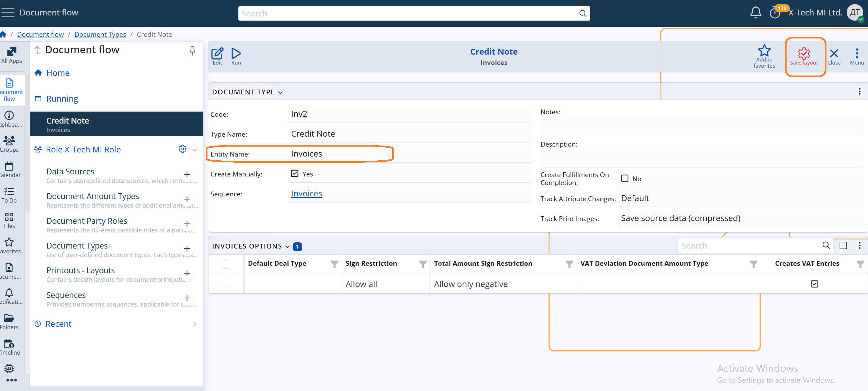Open Running in navigation panel
The width and height of the screenshot is (868, 391).
point(62,99)
